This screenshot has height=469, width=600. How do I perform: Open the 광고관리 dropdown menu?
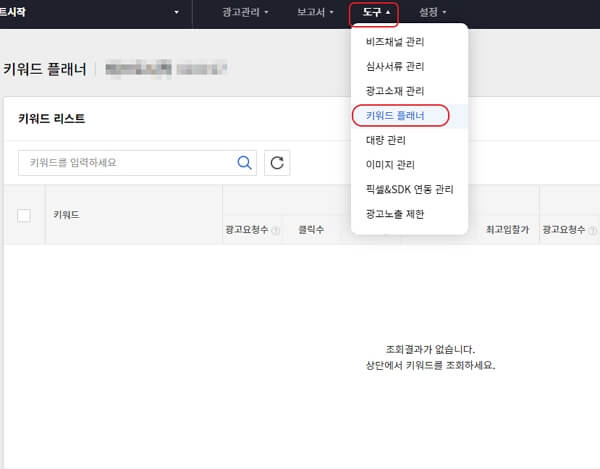[245, 12]
